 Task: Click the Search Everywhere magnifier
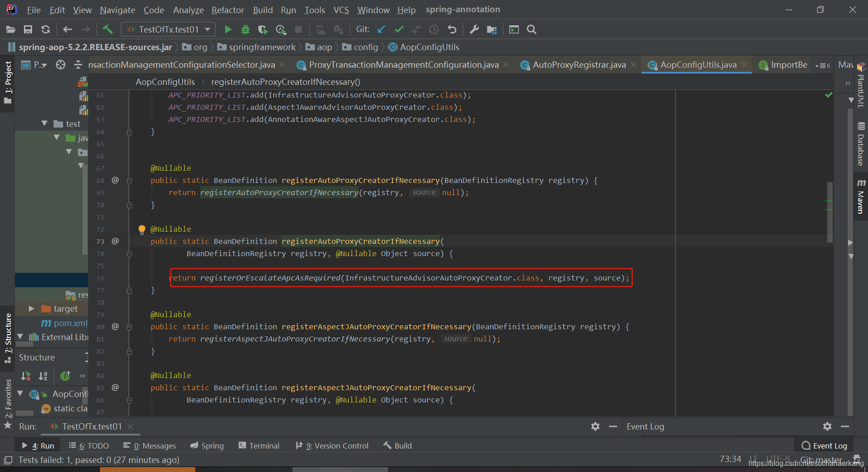pos(532,29)
